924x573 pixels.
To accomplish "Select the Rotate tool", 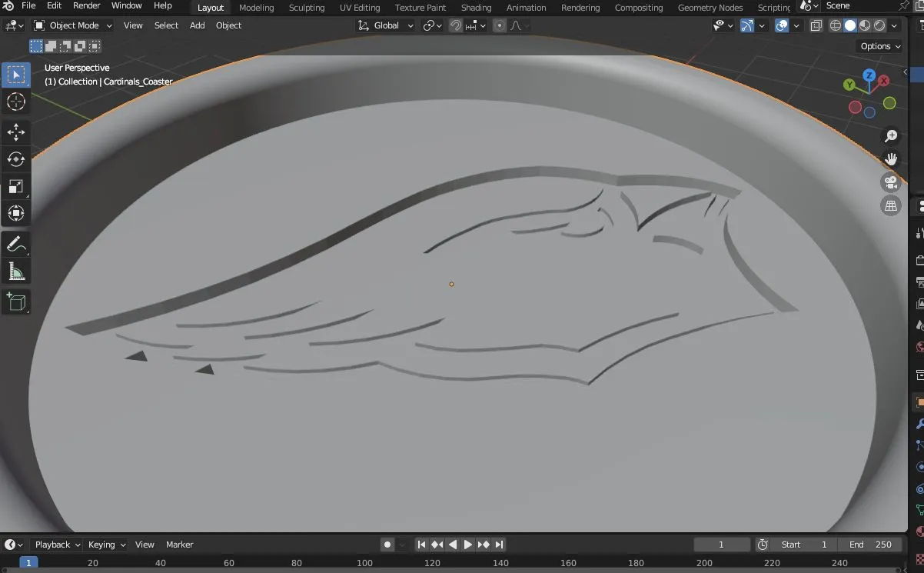I will click(16, 159).
